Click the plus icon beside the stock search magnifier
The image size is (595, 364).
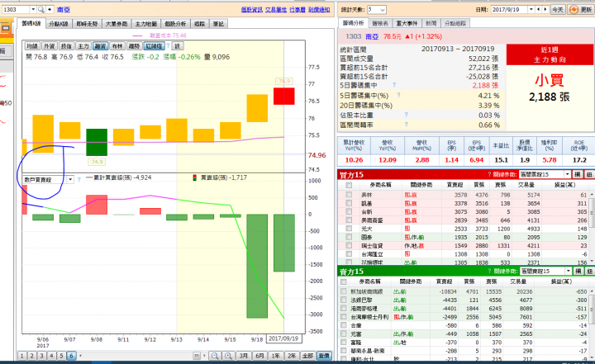click(x=50, y=9)
